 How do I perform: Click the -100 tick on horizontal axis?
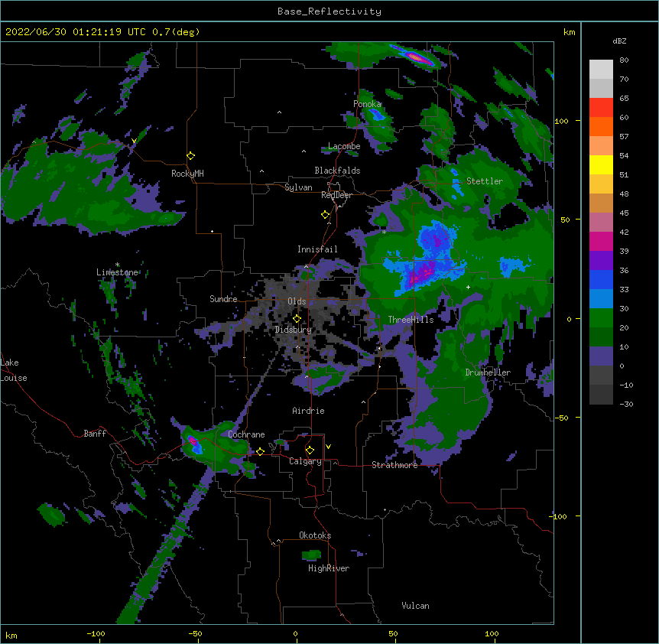(x=96, y=633)
